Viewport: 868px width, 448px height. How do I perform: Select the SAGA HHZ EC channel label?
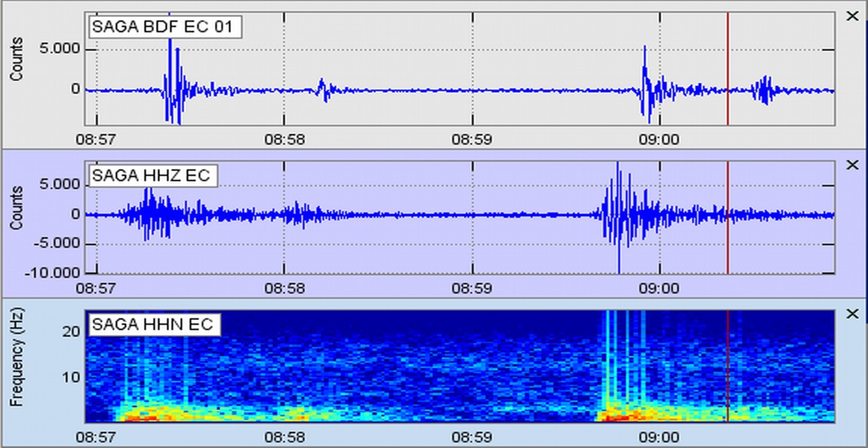(x=153, y=175)
